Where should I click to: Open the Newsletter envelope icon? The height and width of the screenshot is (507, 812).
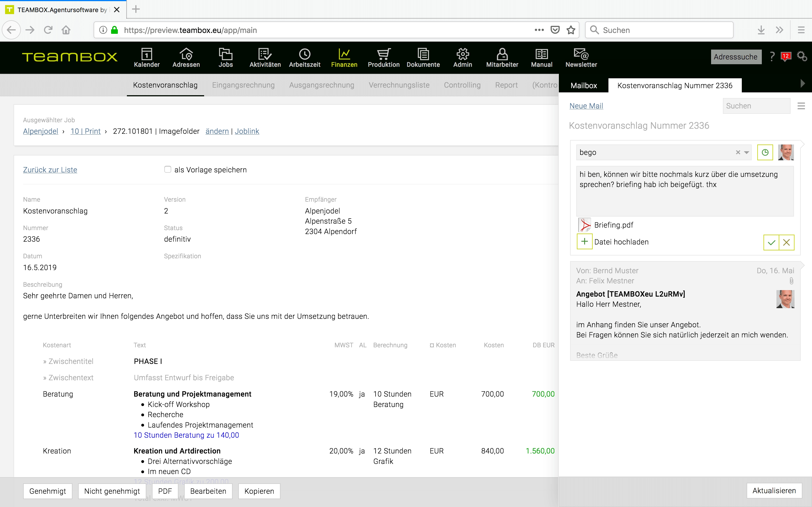click(x=581, y=54)
